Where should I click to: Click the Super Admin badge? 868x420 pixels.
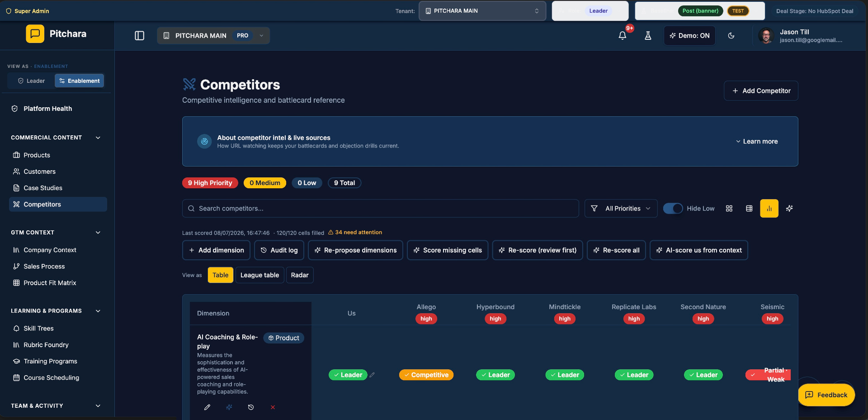[27, 11]
